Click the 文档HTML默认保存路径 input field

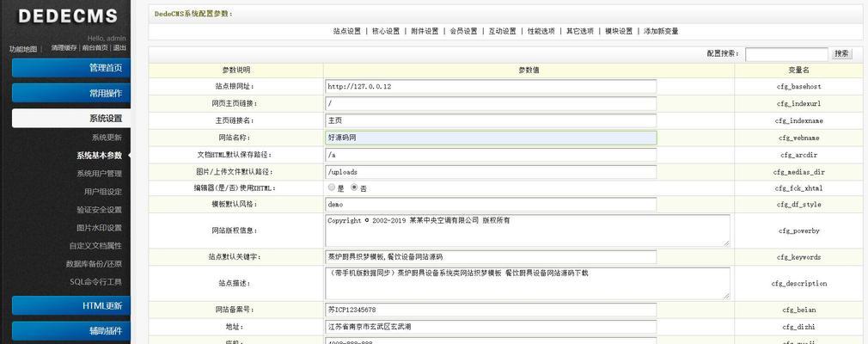pyautogui.click(x=491, y=155)
